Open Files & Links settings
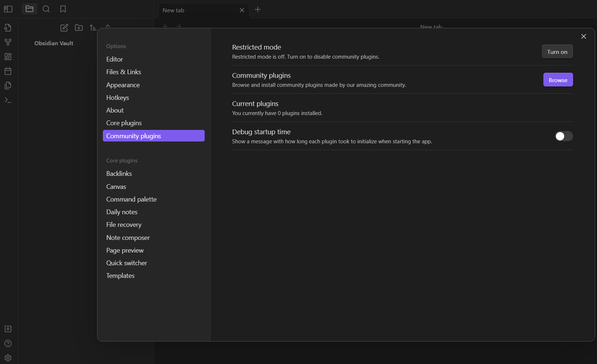This screenshot has height=364, width=597. coord(154,72)
